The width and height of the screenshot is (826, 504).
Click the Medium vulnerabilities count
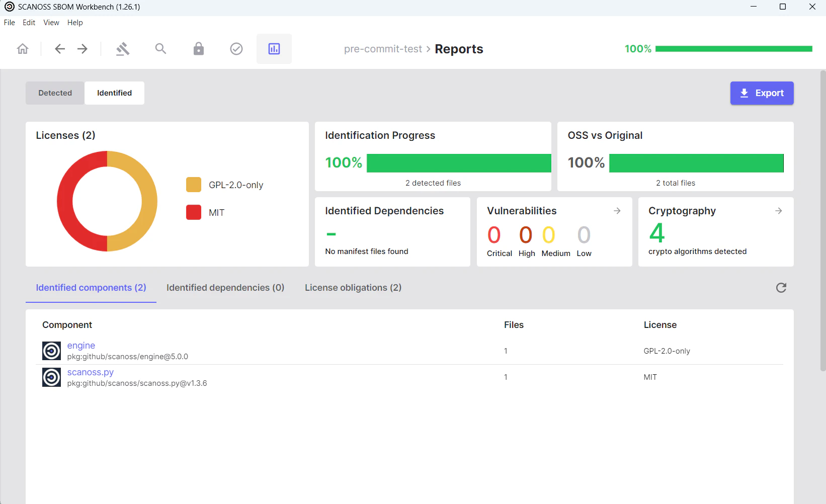pyautogui.click(x=549, y=235)
